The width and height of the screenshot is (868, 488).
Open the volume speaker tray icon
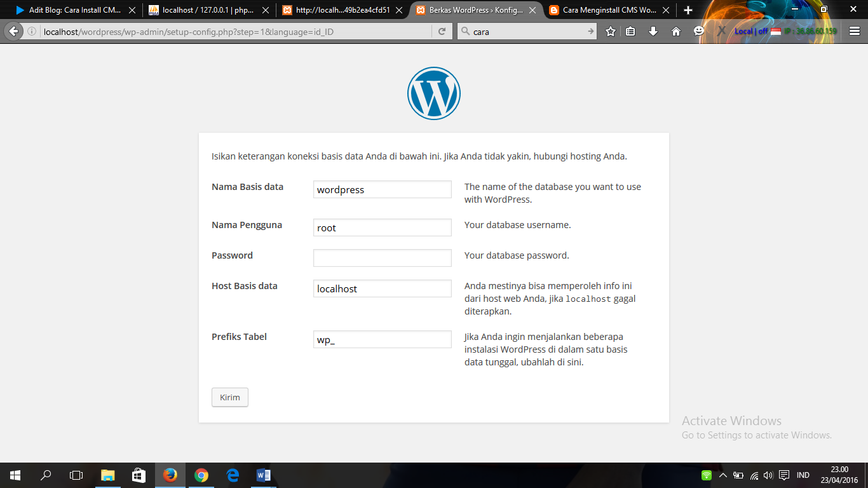click(768, 475)
